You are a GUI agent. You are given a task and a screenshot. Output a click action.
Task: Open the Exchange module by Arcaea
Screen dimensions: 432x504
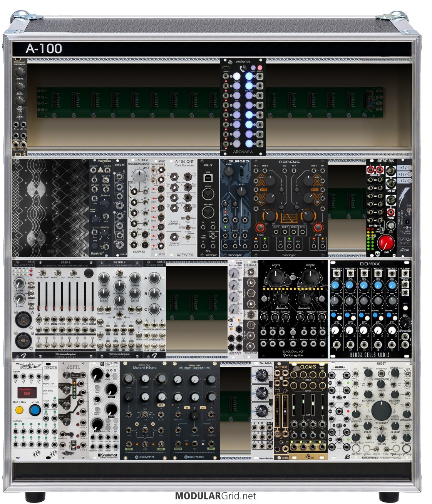coord(243,107)
